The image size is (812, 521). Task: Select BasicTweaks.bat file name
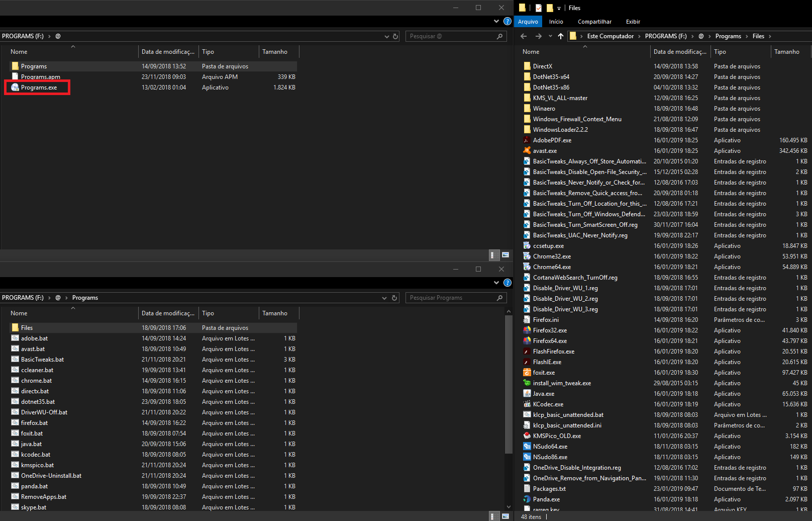pyautogui.click(x=42, y=360)
